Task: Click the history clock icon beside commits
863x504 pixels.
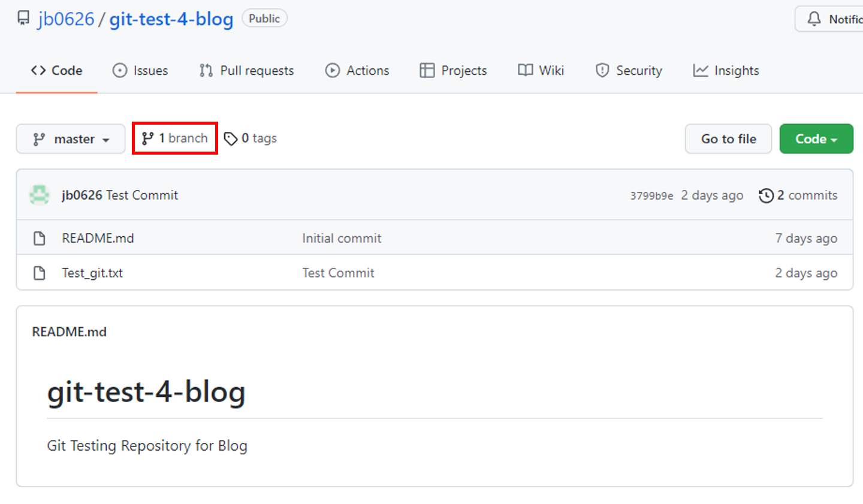Action: click(x=766, y=195)
